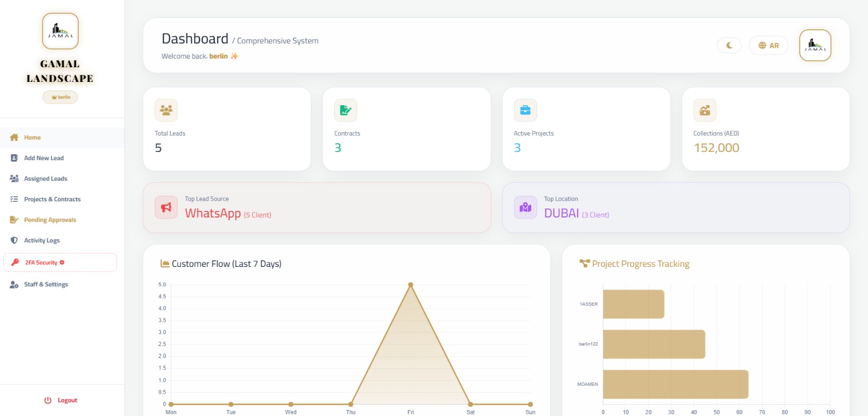Click the MOAMEN progress bar

[x=675, y=385]
